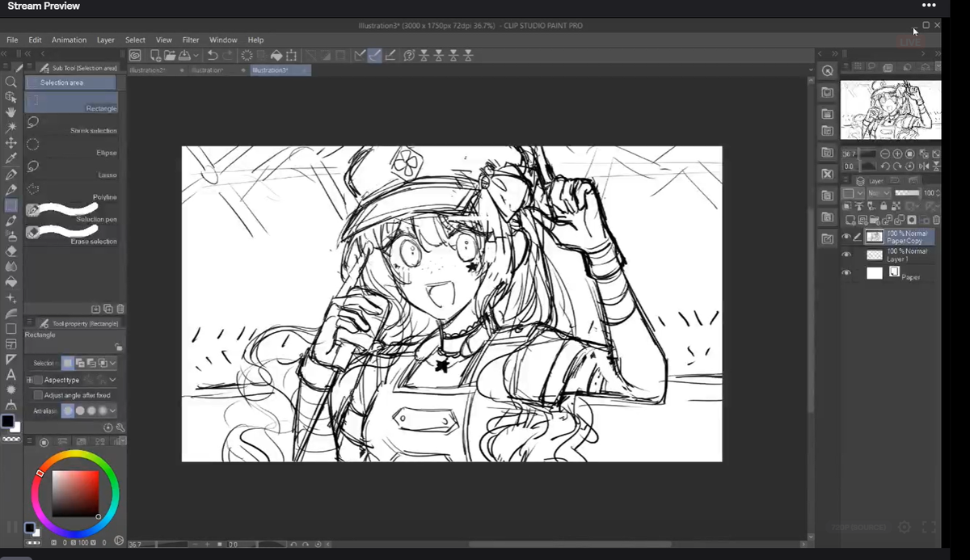Click the Navigator canvas preview thumbnail
Screen dimensions: 970x560
[890, 111]
